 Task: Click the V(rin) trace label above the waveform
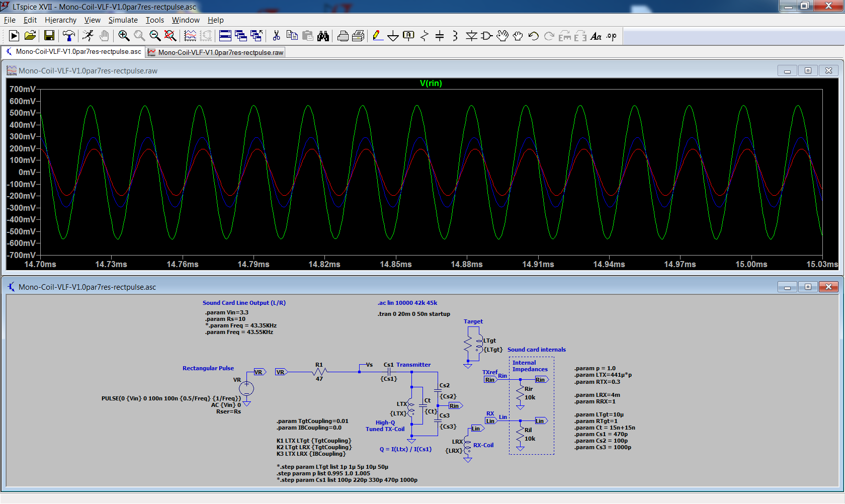431,83
